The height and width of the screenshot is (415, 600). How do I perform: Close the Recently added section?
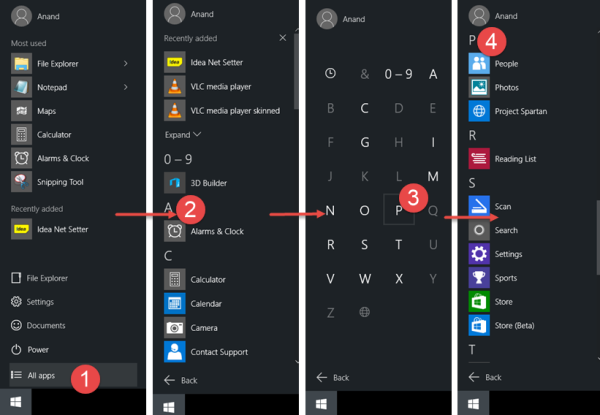(283, 38)
